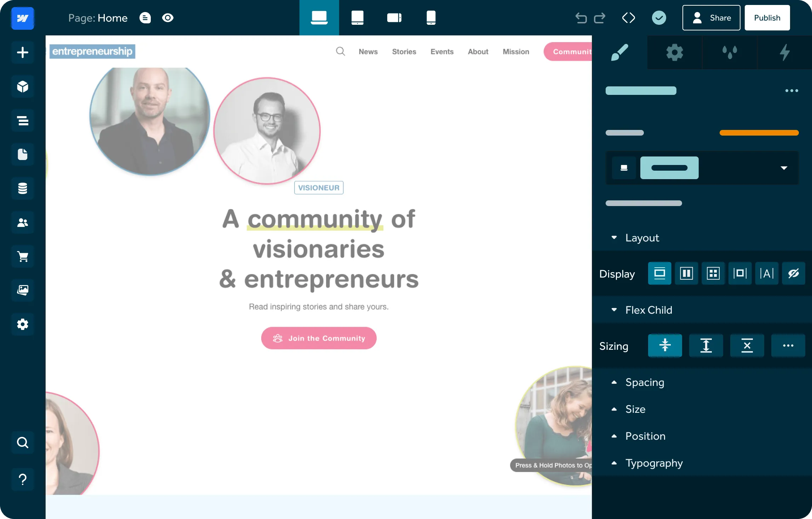Set display to none using eye-off option
Image resolution: width=812 pixels, height=519 pixels.
(x=793, y=273)
